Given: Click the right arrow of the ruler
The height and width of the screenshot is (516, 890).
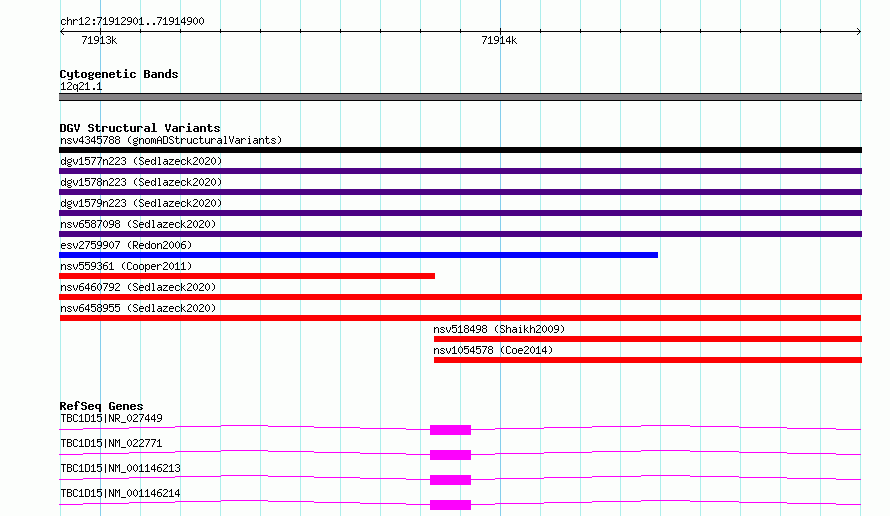Looking at the screenshot, I should [859, 32].
